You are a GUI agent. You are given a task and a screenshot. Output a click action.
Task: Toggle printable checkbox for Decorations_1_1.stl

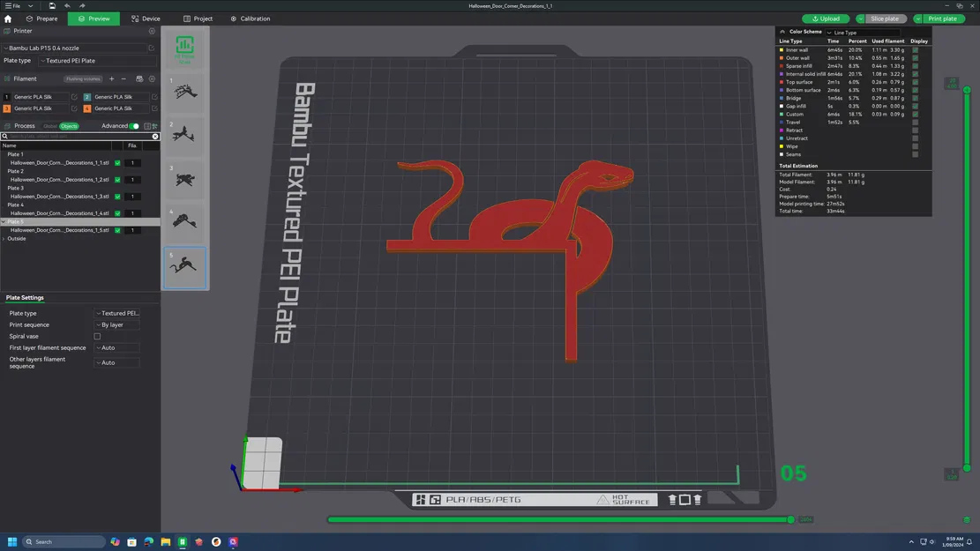tap(117, 163)
